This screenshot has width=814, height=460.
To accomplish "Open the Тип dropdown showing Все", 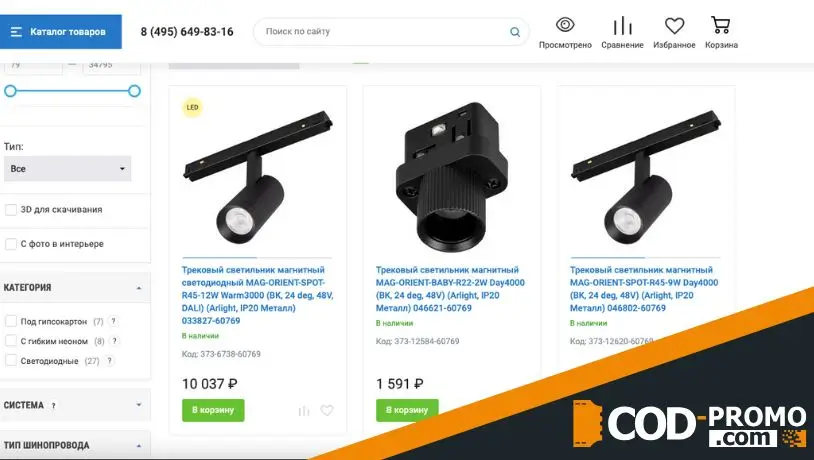I will pos(67,169).
